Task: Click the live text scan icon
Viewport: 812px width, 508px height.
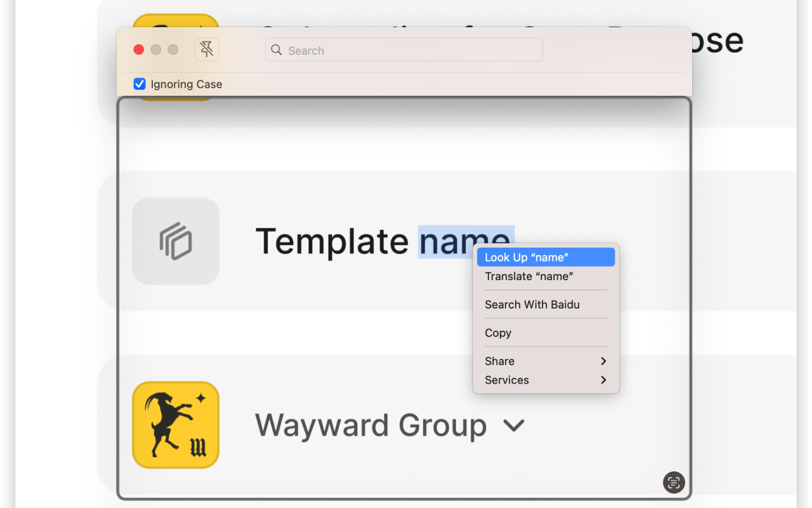Action: [674, 482]
